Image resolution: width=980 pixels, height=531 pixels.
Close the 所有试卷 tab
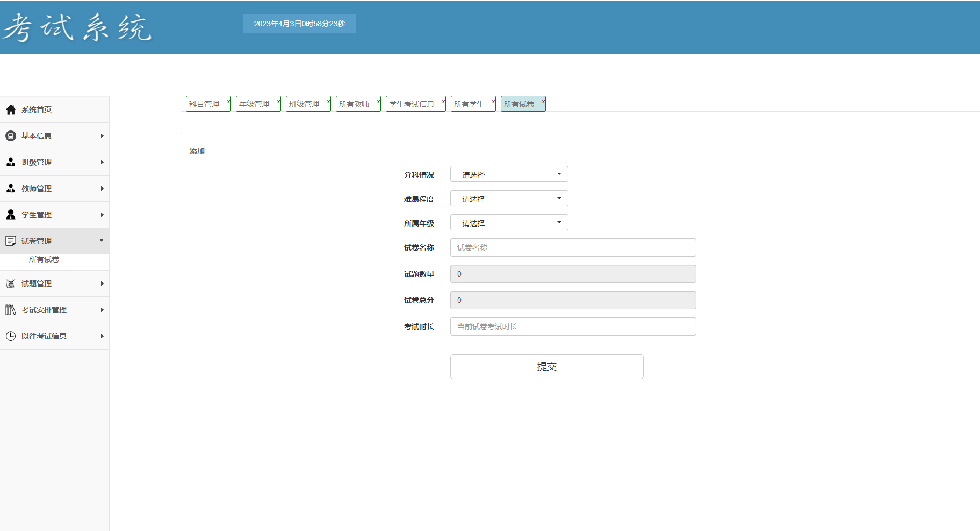tap(543, 101)
